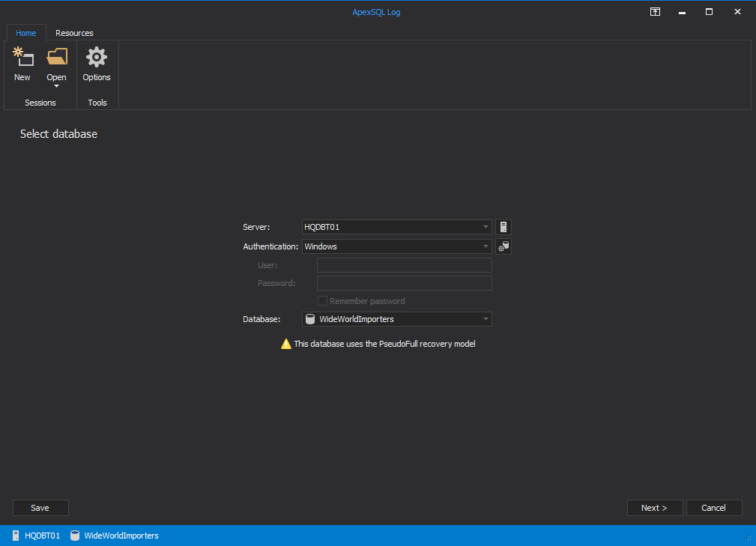Start a New session
The width and height of the screenshot is (756, 546).
click(22, 64)
